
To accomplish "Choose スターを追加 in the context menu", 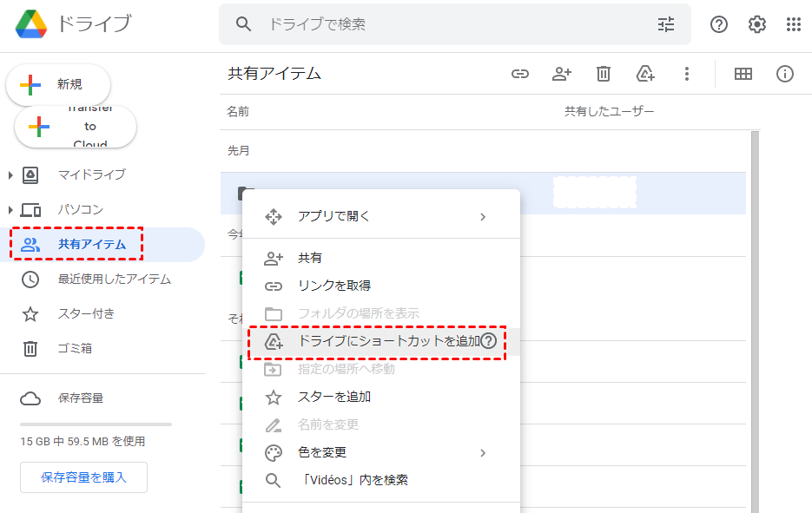I will (x=334, y=397).
